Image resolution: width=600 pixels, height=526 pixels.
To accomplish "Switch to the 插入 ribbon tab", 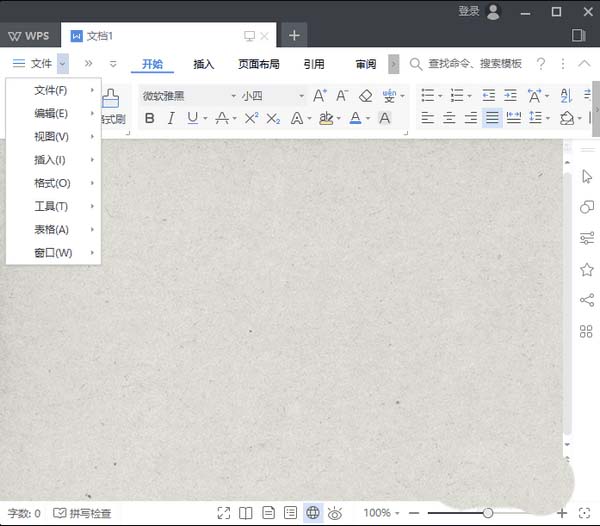I will pyautogui.click(x=203, y=64).
